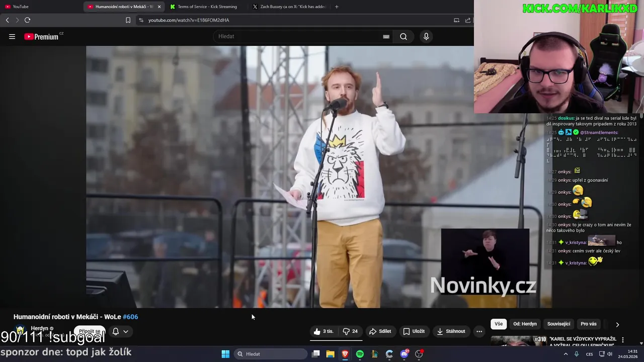
Task: Open Spotify from the taskbar
Action: pyautogui.click(x=360, y=354)
